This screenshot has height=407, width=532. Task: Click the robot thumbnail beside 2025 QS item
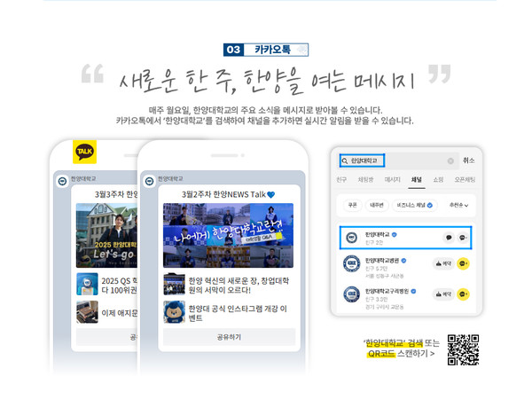coord(87,285)
